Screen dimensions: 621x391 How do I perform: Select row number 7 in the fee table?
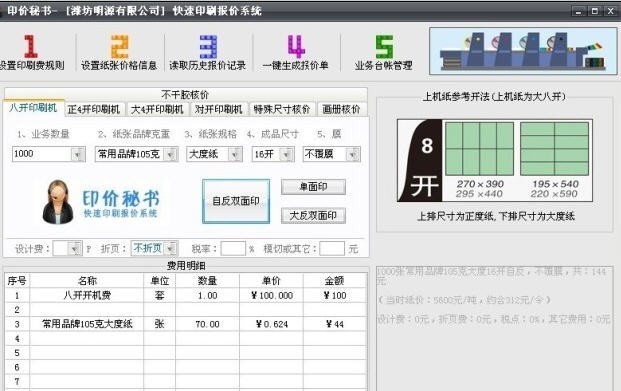pyautogui.click(x=17, y=381)
